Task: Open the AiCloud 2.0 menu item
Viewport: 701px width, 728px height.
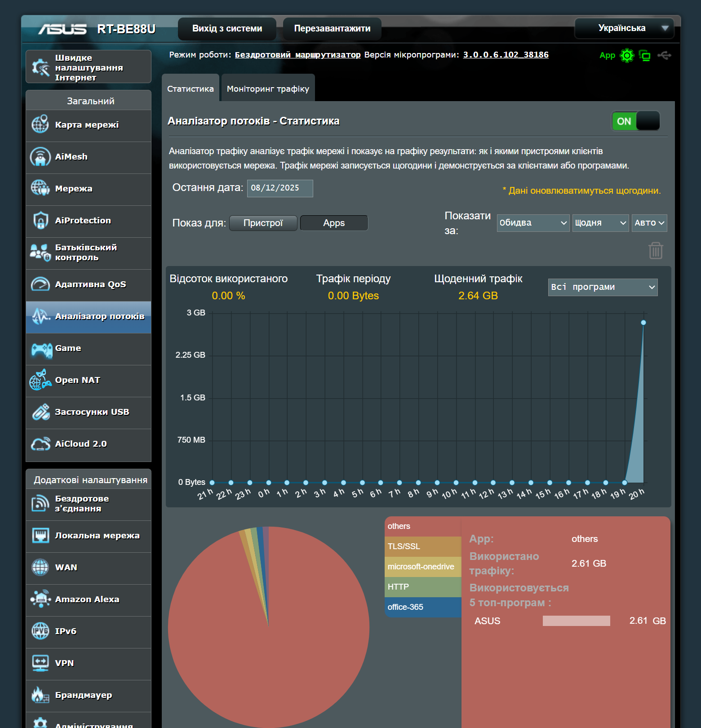Action: coord(89,445)
